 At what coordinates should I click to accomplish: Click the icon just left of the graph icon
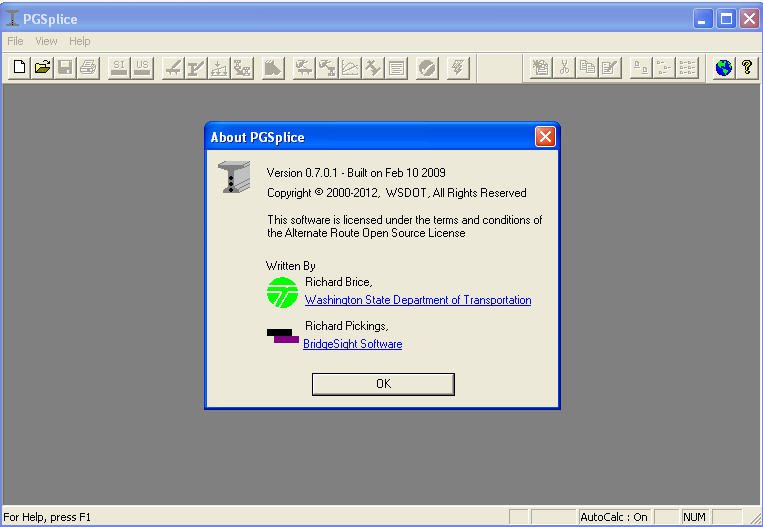327,67
